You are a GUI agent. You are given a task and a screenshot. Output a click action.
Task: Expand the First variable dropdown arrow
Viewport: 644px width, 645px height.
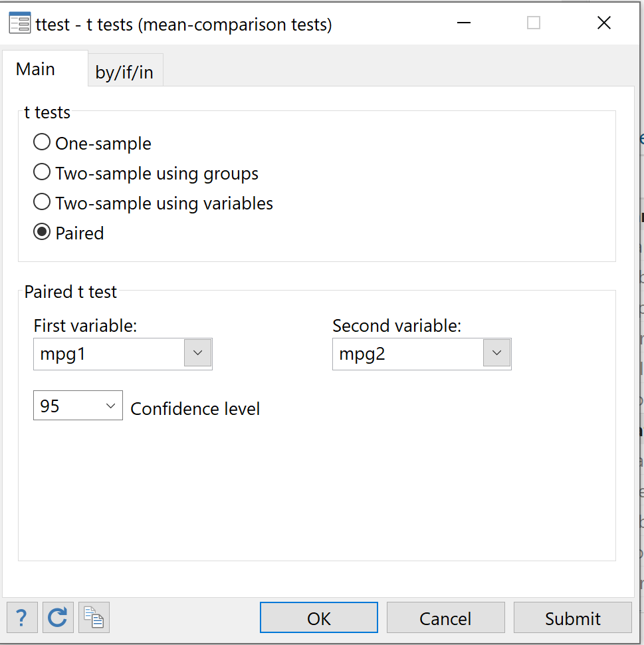[198, 353]
